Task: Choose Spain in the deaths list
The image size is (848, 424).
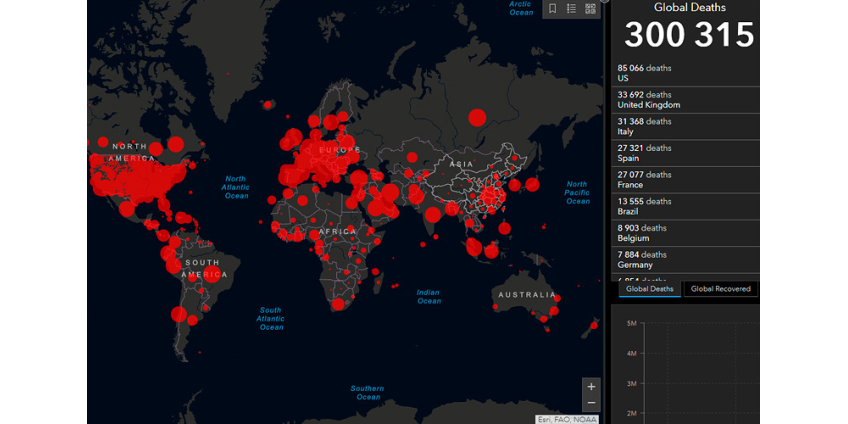Action: click(x=685, y=153)
